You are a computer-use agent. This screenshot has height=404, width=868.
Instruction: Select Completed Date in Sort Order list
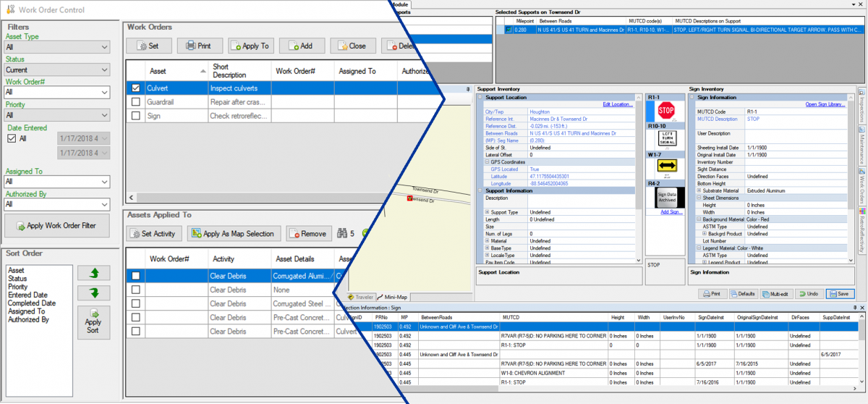(31, 303)
